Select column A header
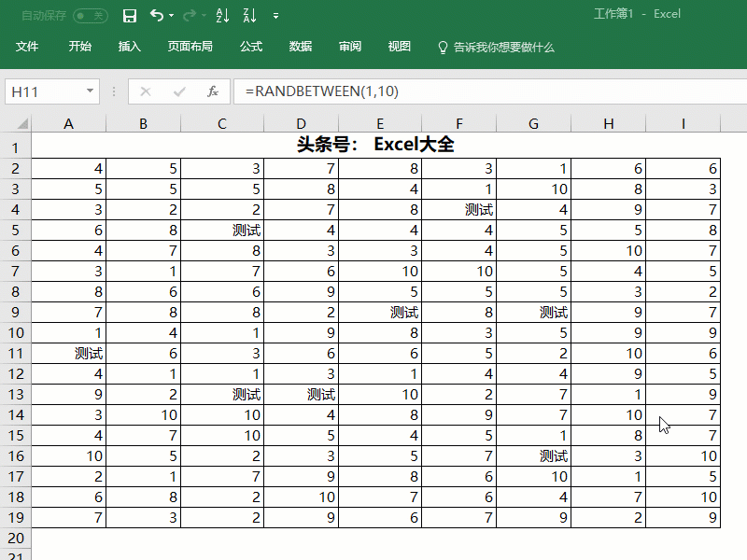 68,124
